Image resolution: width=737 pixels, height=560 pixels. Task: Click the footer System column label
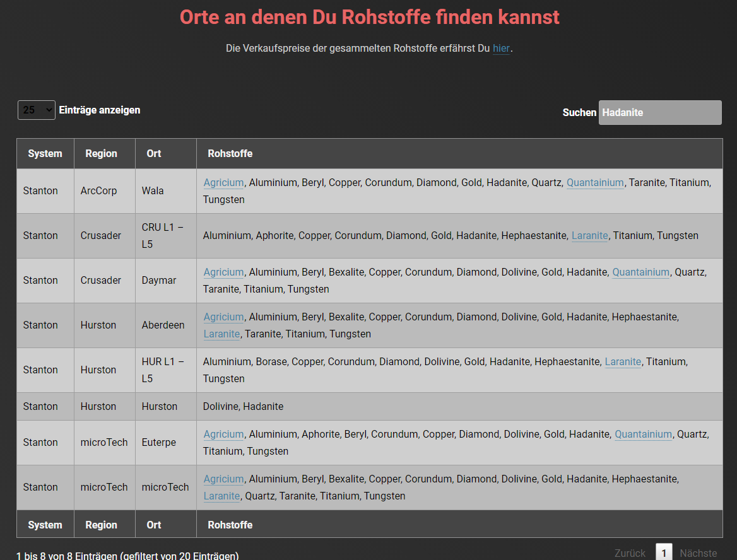pos(45,525)
